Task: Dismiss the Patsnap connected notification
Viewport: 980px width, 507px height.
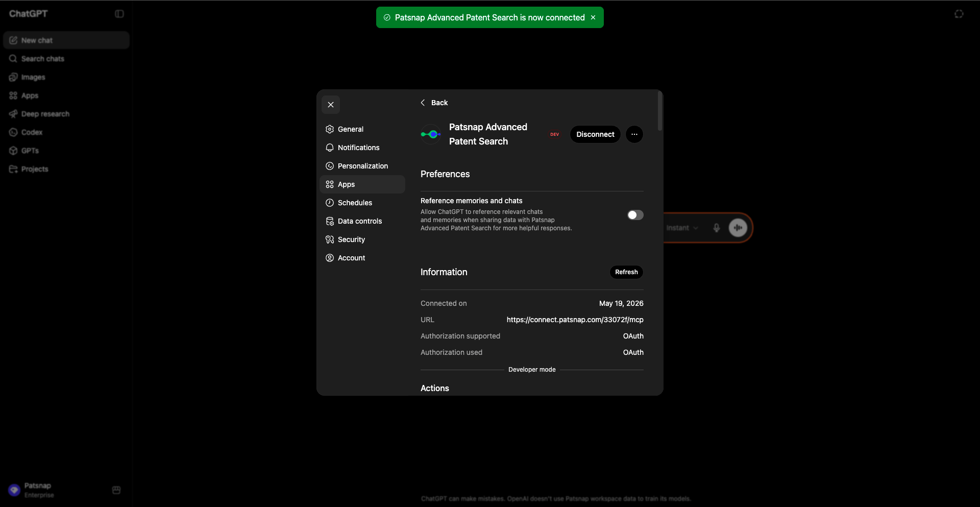Action: pyautogui.click(x=593, y=17)
